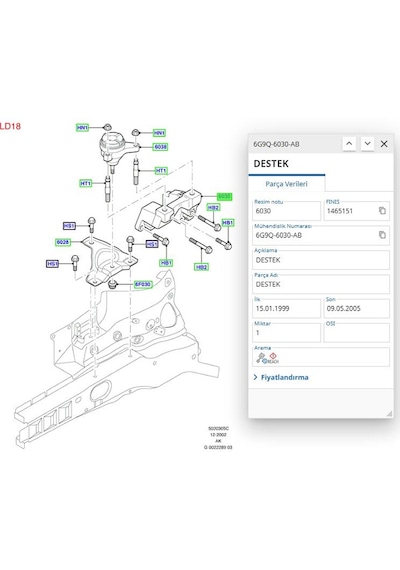This screenshot has width=400, height=570.
Task: Click the İlk date field 15.01.1999
Action: point(287,308)
